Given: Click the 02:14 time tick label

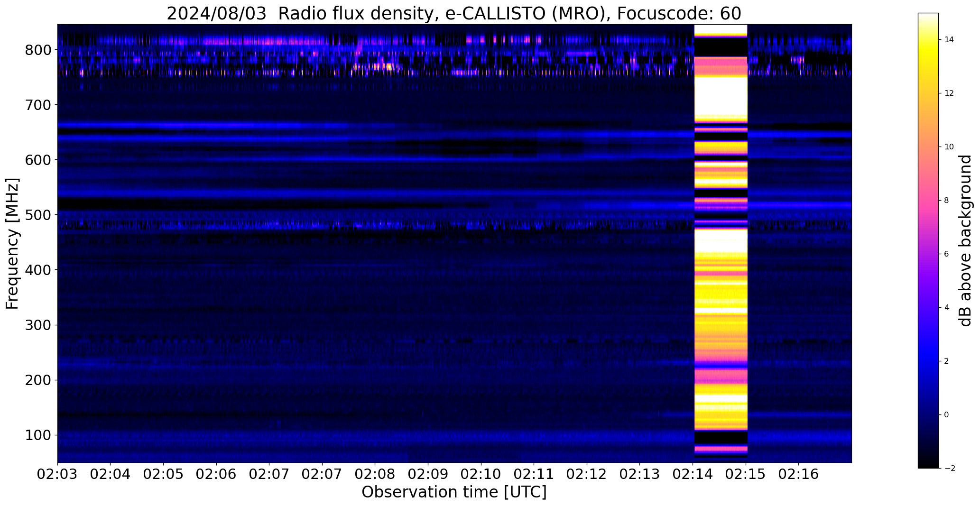Looking at the screenshot, I should point(693,474).
